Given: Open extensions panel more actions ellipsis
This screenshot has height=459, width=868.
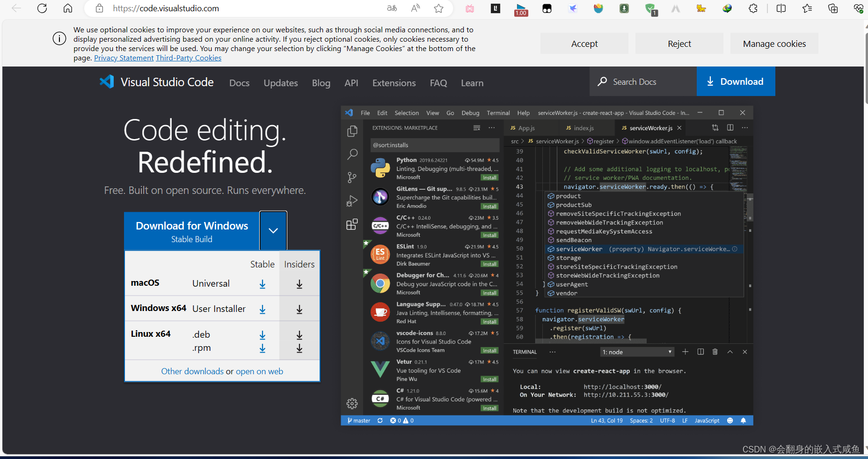Looking at the screenshot, I should (x=491, y=127).
